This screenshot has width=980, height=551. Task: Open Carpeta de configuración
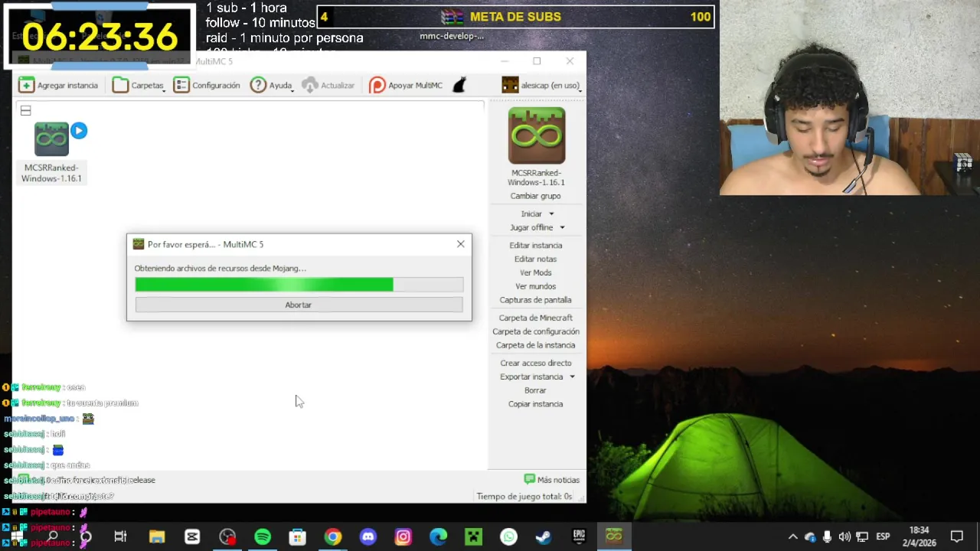(535, 331)
